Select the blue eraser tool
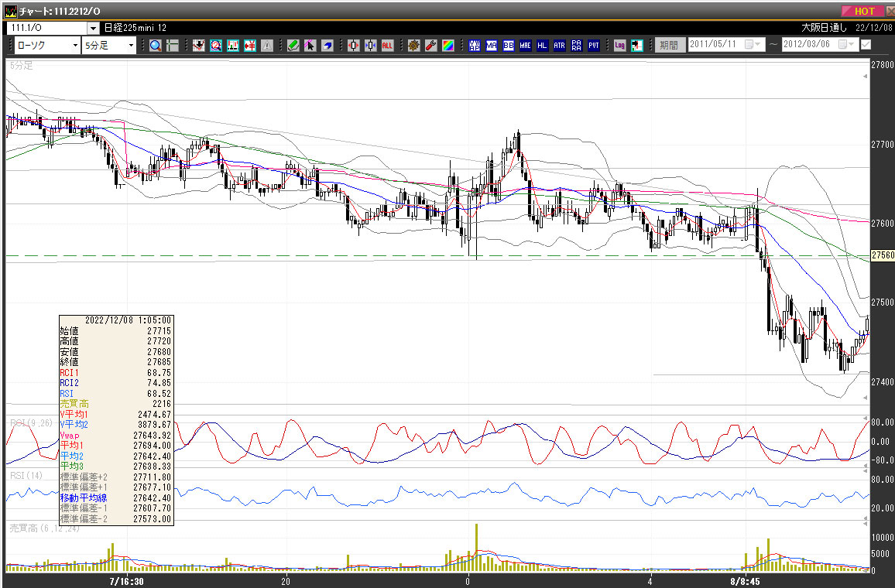895x588 pixels. [327, 45]
